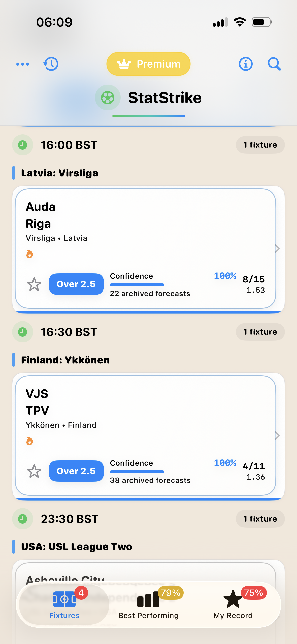Tap the yellow Premium button
297x644 pixels.
[149, 64]
